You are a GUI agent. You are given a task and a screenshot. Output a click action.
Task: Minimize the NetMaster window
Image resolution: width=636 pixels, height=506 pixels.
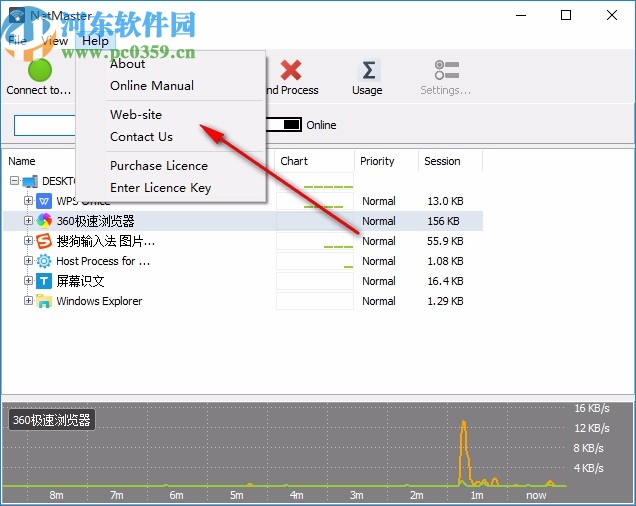tap(521, 15)
